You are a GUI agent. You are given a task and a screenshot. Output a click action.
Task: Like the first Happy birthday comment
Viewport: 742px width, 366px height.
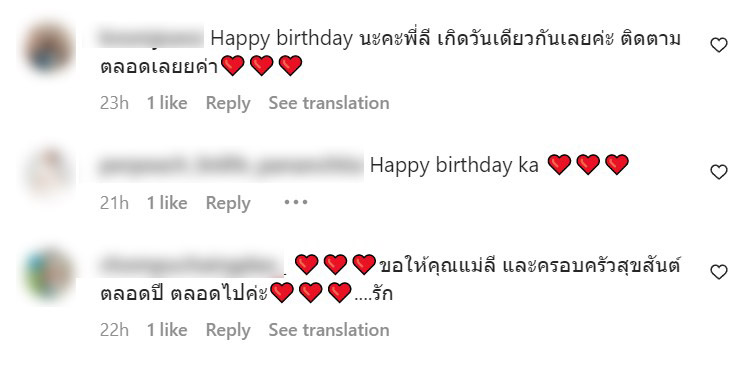[x=719, y=45]
